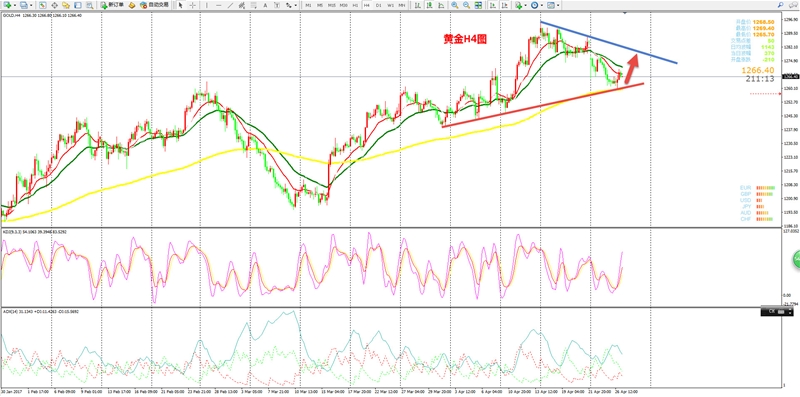This screenshot has width=800, height=397.
Task: Switch to M30 timeframe
Action: (343, 5)
